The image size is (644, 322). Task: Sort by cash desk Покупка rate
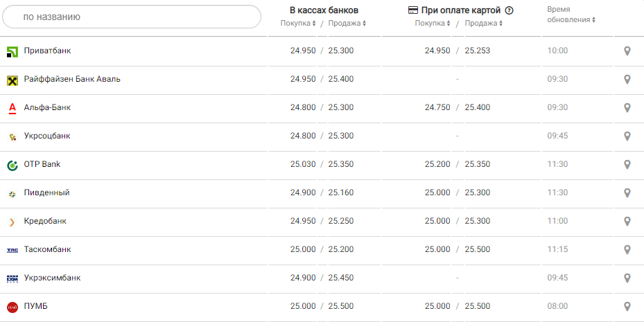pos(298,24)
